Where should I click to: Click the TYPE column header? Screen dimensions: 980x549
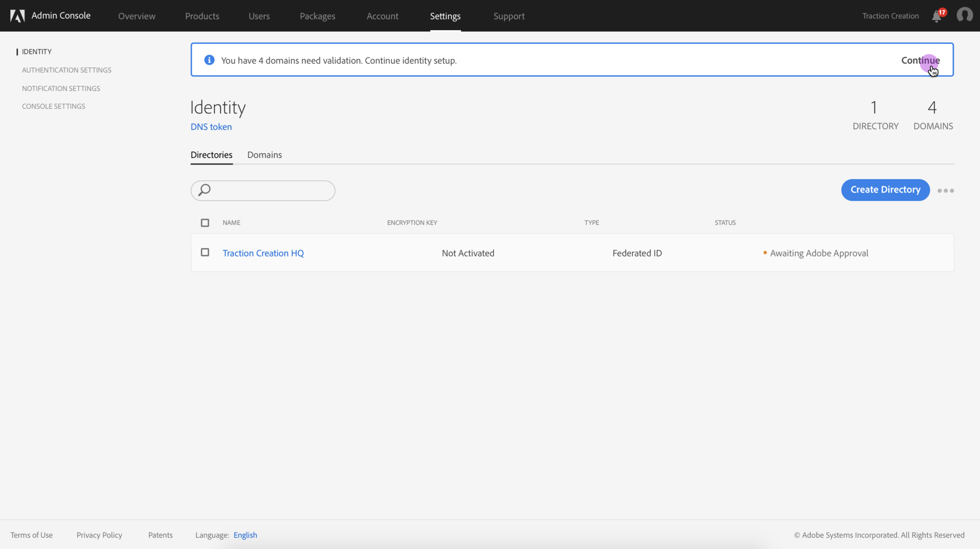point(592,222)
